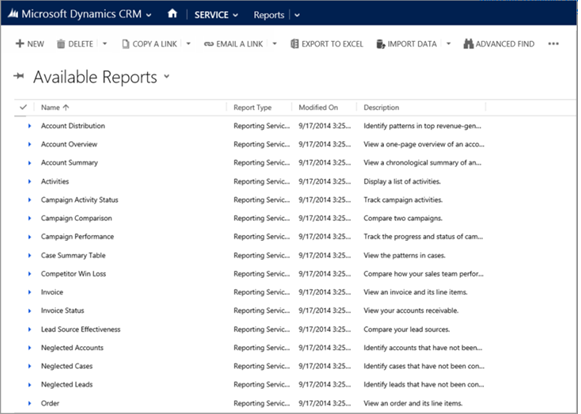Open the Account Summary report
Image resolution: width=581 pixels, height=414 pixels.
click(x=69, y=163)
